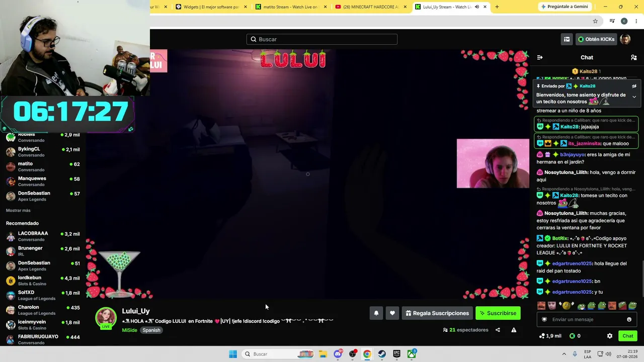Open the Kick dashboard layout icon
This screenshot has height=362, width=644.
[x=567, y=39]
